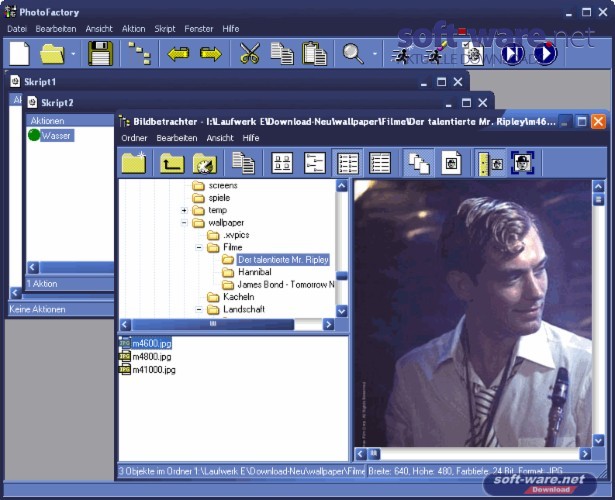Image resolution: width=615 pixels, height=500 pixels.
Task: Click the copy pages icon in Bildbetrachter toolbar
Action: [243, 163]
